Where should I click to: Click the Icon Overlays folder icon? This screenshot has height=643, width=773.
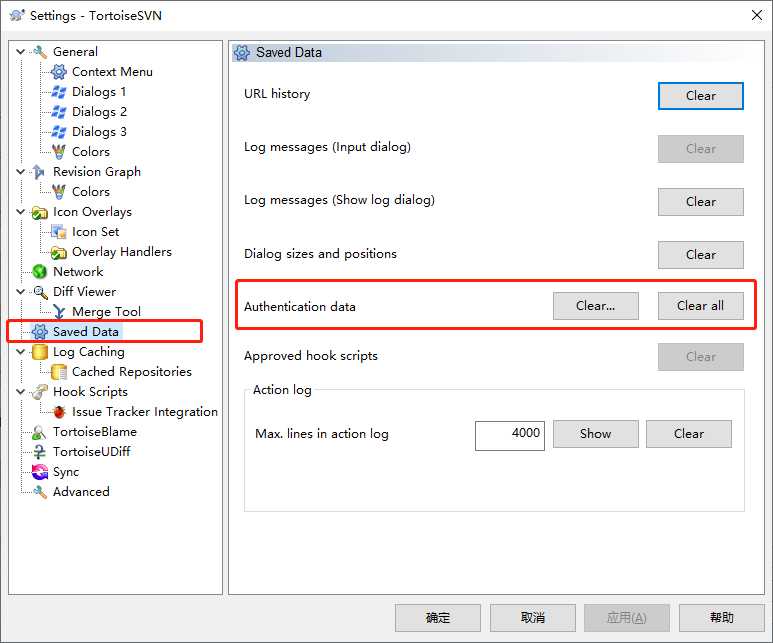(x=39, y=212)
